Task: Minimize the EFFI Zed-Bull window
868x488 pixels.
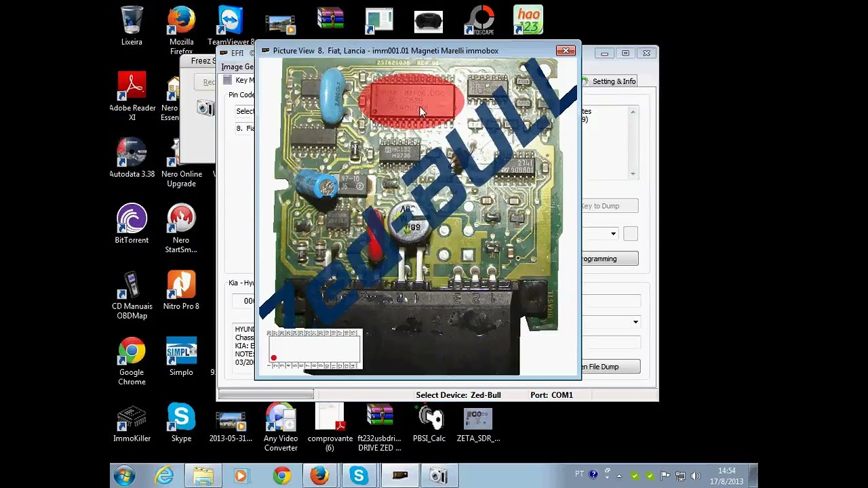Action: pos(604,53)
